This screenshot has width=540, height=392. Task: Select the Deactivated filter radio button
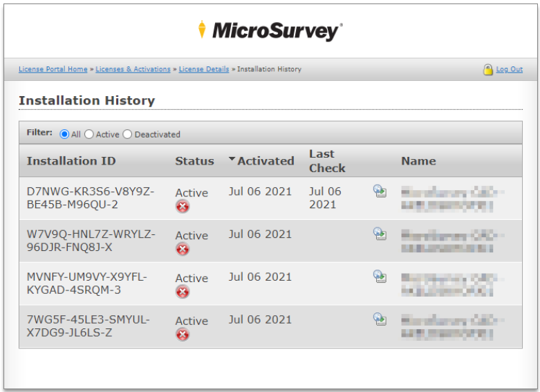(127, 134)
